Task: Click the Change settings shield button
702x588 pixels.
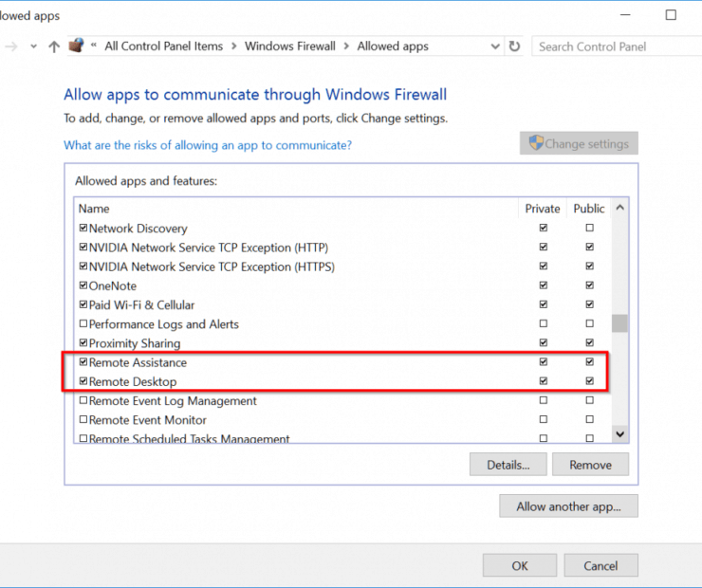Action: (579, 143)
